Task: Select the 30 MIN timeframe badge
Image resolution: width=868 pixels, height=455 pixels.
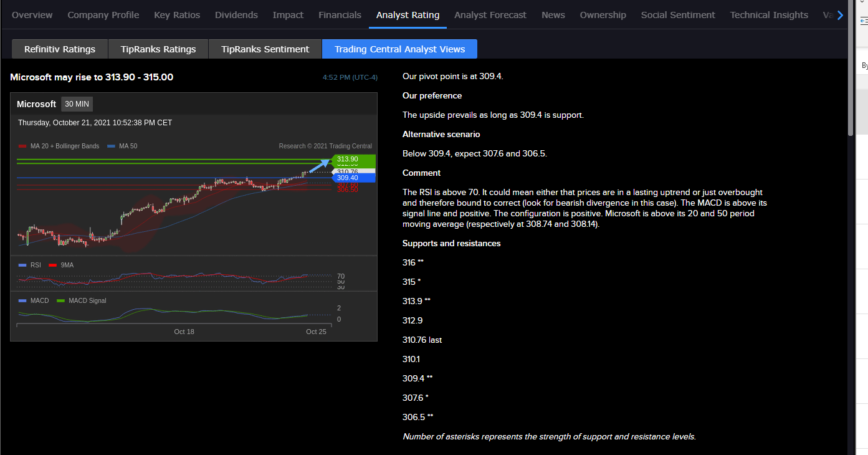Action: tap(77, 104)
